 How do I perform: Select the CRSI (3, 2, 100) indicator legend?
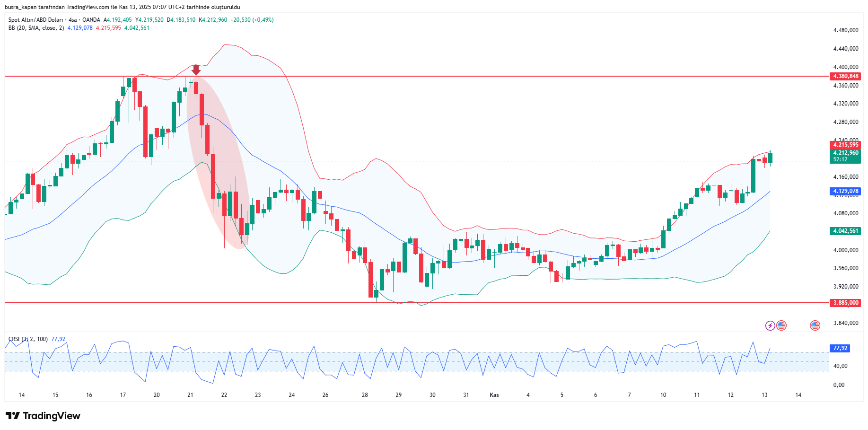pos(28,339)
